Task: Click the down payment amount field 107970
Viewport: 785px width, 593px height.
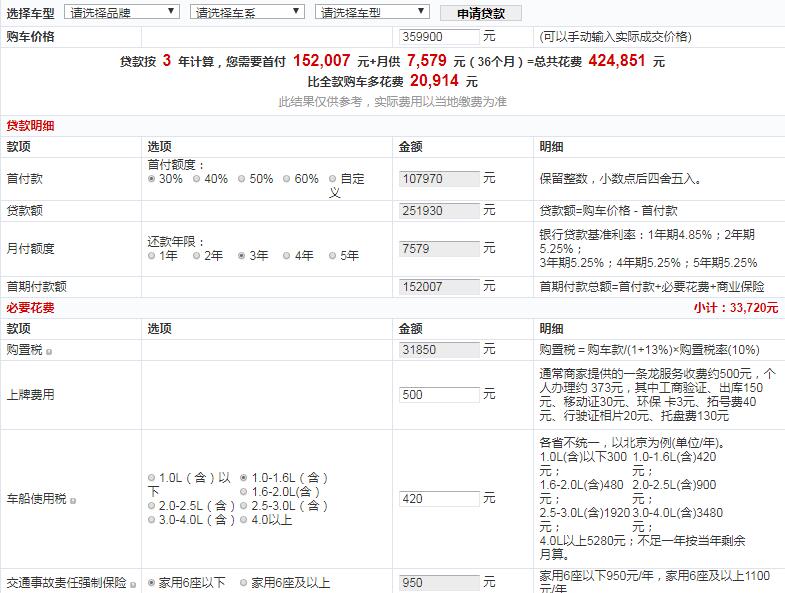Action: coord(439,179)
